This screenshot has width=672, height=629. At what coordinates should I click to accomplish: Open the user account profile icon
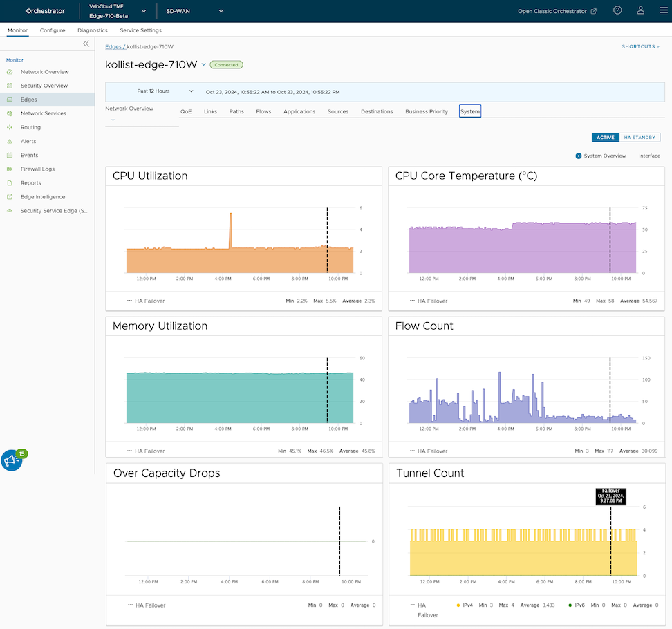click(640, 10)
